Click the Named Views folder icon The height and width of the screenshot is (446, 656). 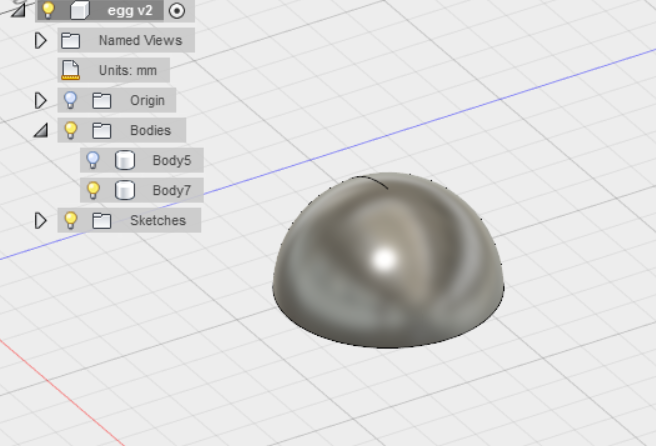(x=70, y=41)
